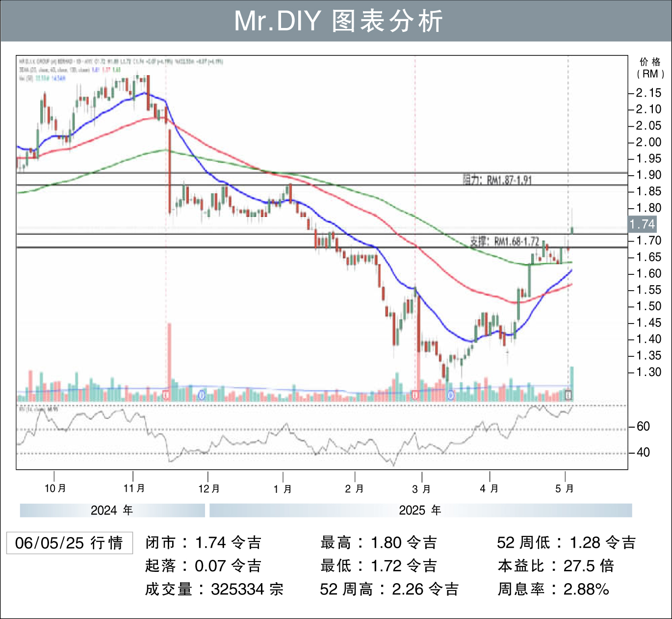Click the 12月 time axis label
Image resolution: width=672 pixels, height=619 pixels.
click(x=209, y=489)
